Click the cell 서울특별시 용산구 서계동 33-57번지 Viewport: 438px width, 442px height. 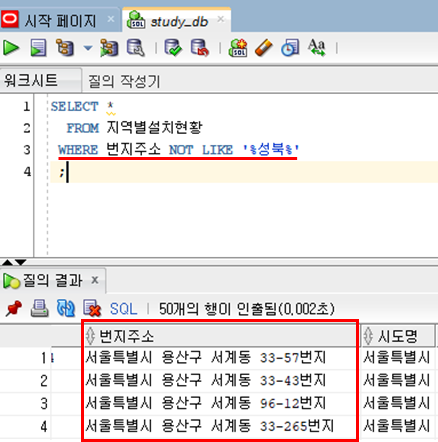[220, 358]
